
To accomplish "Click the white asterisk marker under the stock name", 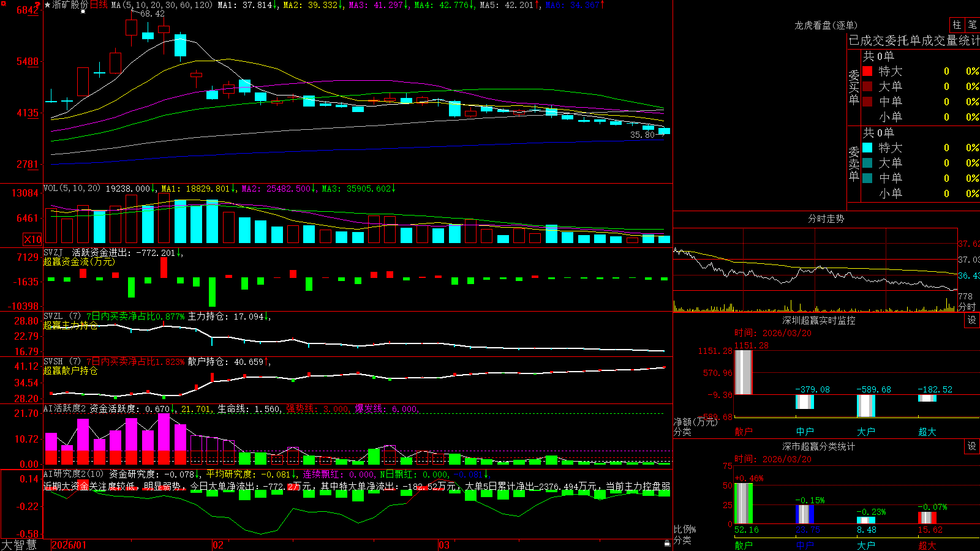I will coord(83,12).
